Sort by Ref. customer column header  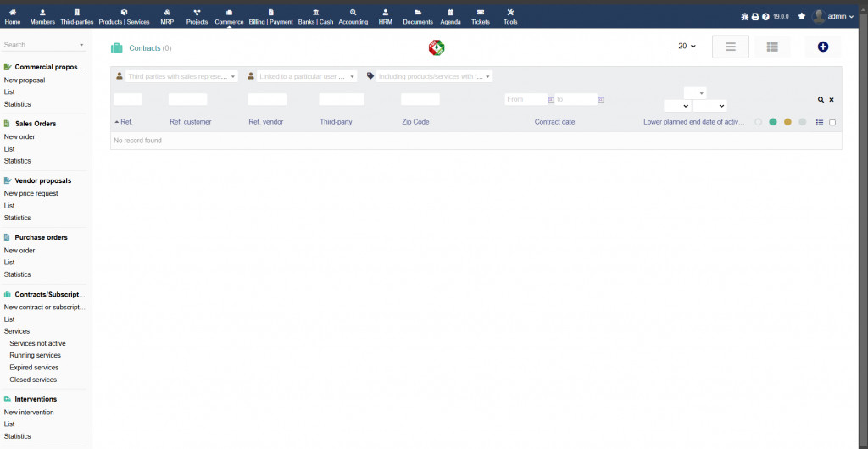(191, 122)
